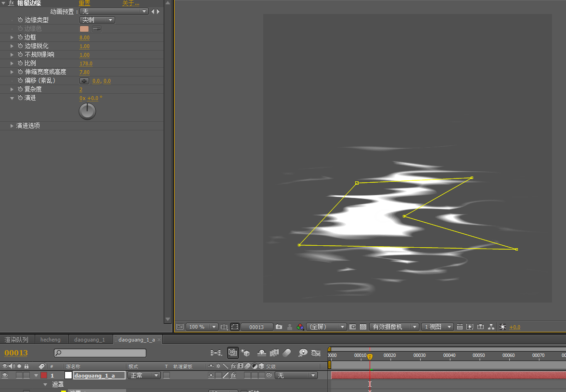The width and height of the screenshot is (566, 392).
Task: Click the hide shy layers icon
Action: [x=262, y=353]
